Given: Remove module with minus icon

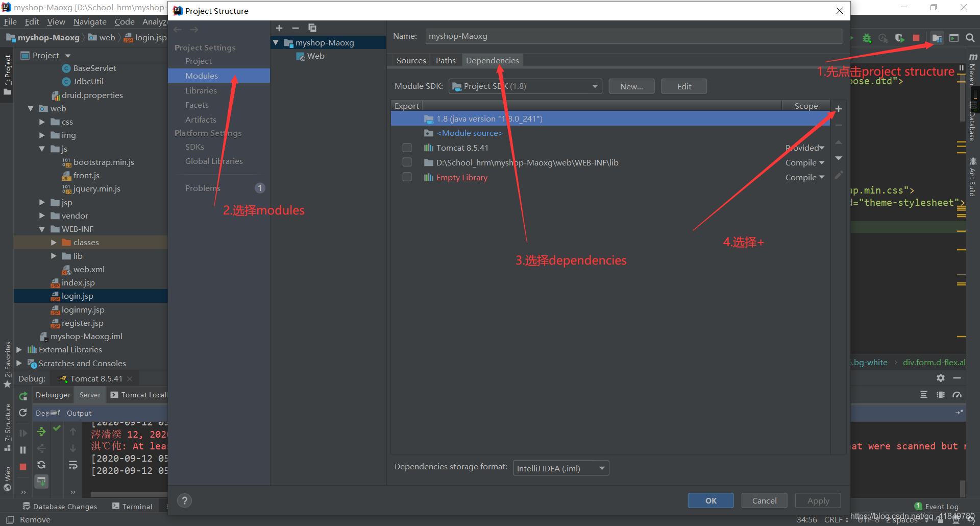Looking at the screenshot, I should point(296,28).
